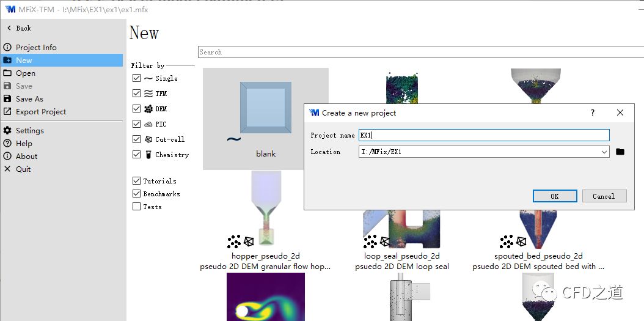Click the Help question mark icon
This screenshot has width=644, height=321.
click(x=7, y=144)
